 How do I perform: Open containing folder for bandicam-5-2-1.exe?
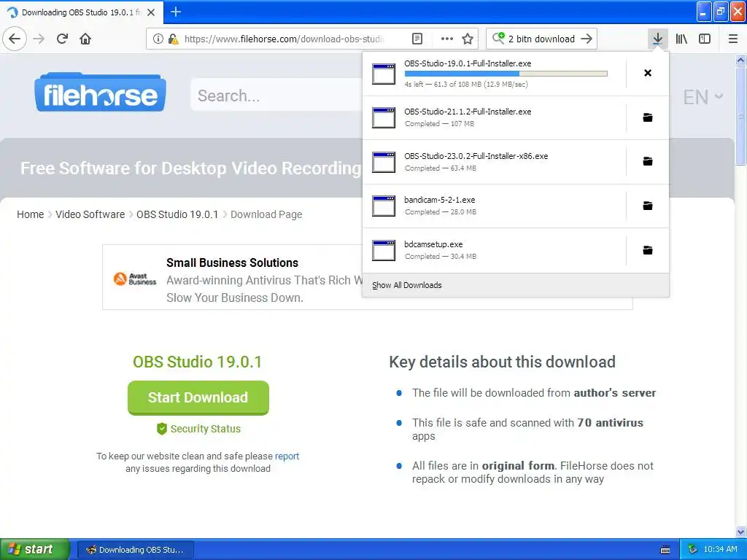(x=648, y=206)
